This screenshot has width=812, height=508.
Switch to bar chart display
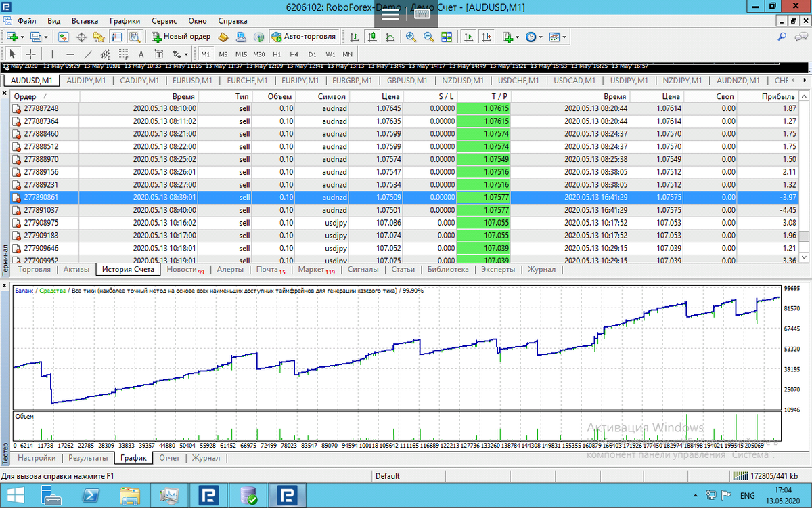pos(355,37)
